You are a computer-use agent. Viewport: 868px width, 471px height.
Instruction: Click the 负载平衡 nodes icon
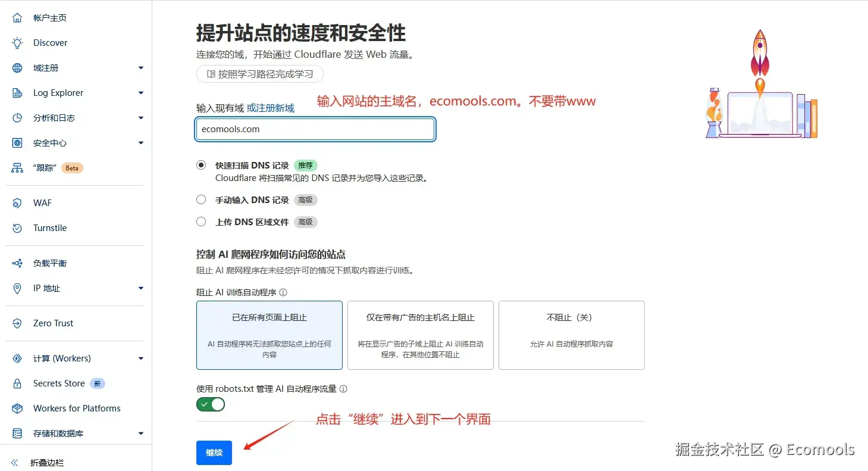point(17,263)
